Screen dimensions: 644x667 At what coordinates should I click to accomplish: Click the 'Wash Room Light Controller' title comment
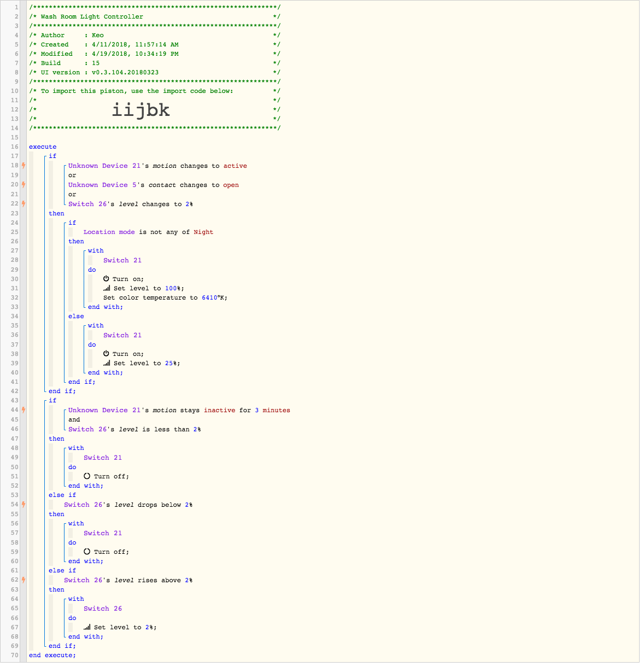point(92,16)
